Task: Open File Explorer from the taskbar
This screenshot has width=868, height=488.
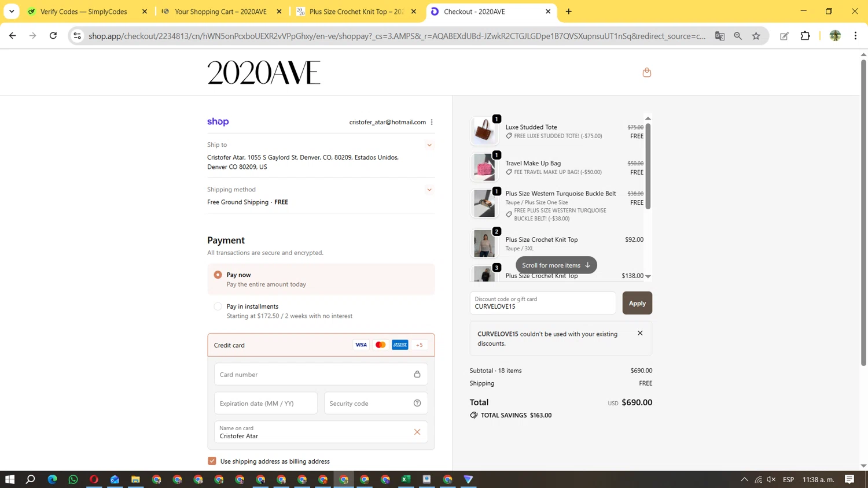Action: pyautogui.click(x=135, y=479)
